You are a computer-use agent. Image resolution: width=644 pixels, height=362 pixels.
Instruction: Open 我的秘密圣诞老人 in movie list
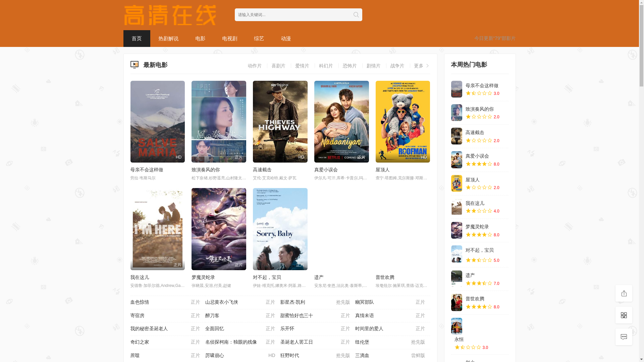coord(149,329)
